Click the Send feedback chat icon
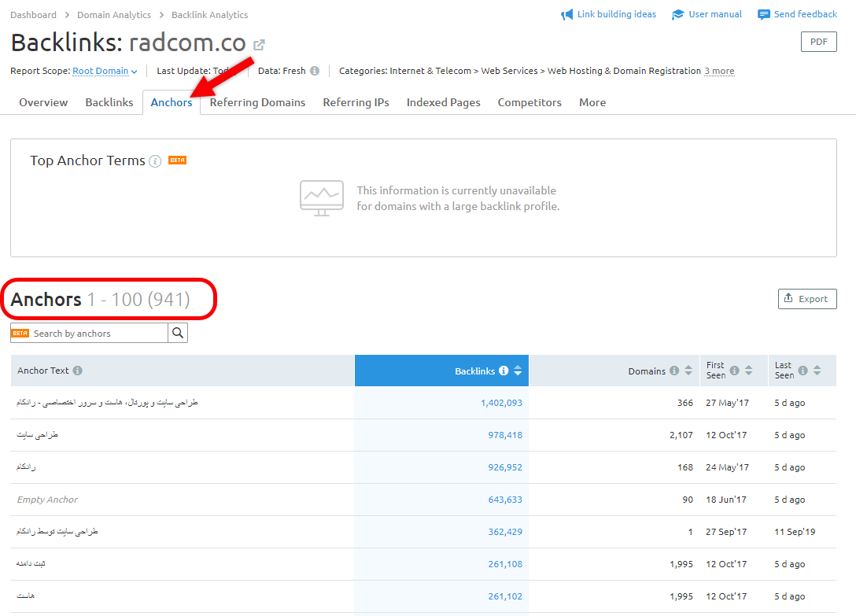856x616 pixels. tap(763, 15)
